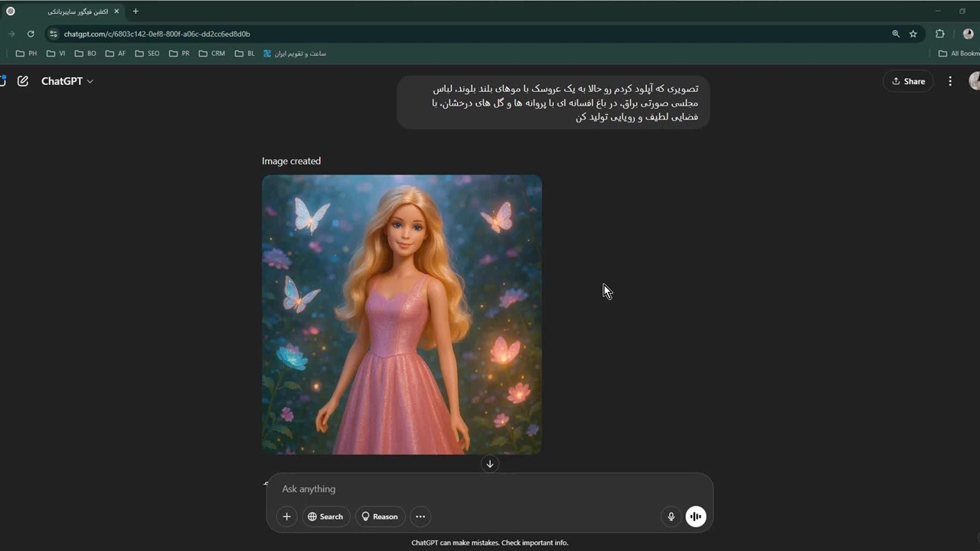Click the plus attachment icon
The image size is (980, 551).
pyautogui.click(x=286, y=517)
